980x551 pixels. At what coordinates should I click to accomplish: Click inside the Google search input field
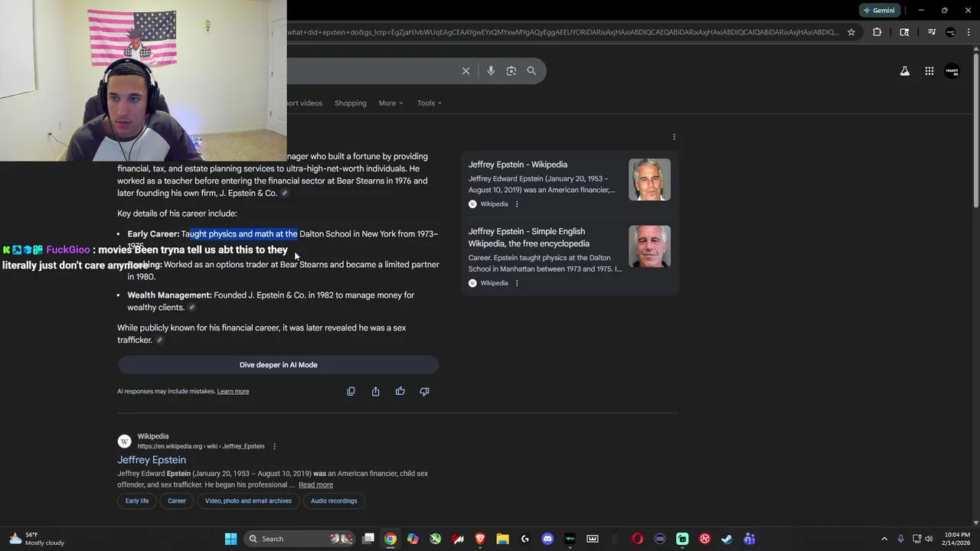tap(371, 70)
